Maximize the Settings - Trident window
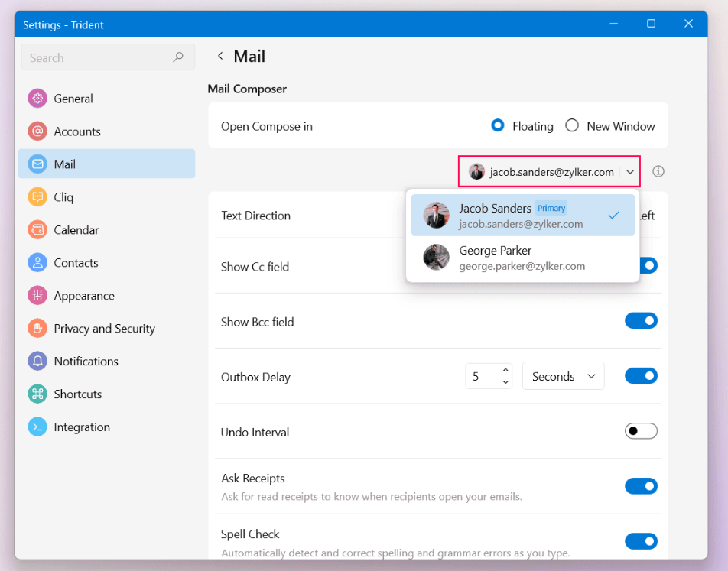Screen dimensions: 728x571 click(651, 23)
